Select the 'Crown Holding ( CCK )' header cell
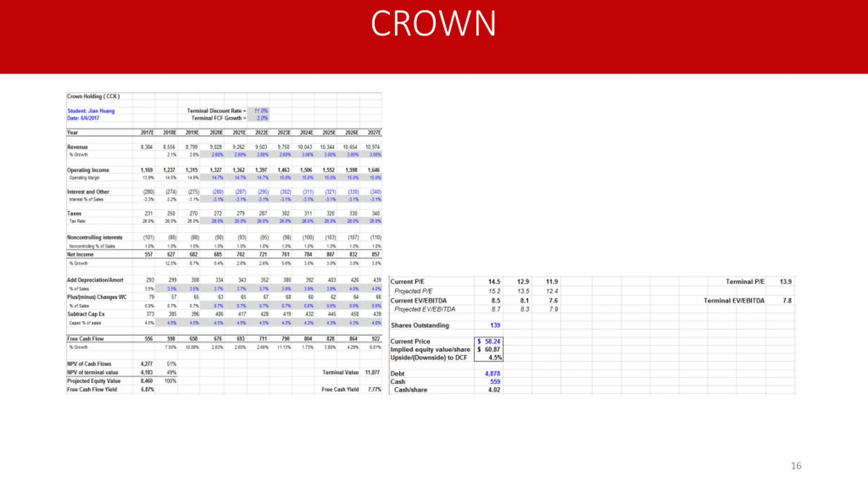This screenshot has width=868, height=488. tap(94, 96)
